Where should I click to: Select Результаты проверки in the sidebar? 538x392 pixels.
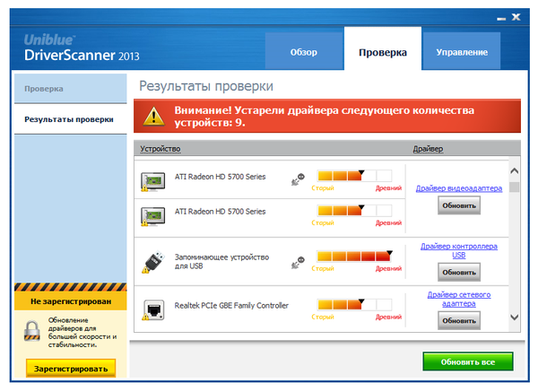[x=70, y=119]
